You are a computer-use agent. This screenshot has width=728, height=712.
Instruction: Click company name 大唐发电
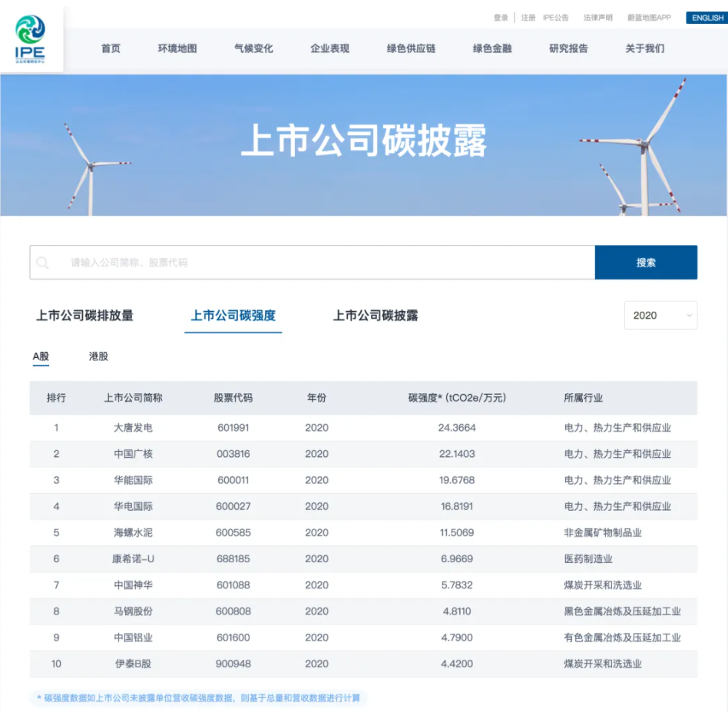[134, 428]
